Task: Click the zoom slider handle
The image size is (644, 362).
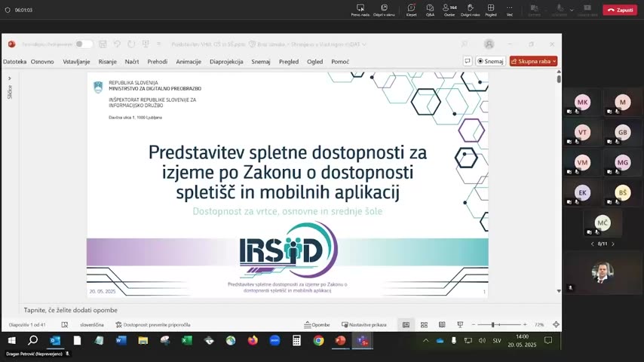Action: 493,324
